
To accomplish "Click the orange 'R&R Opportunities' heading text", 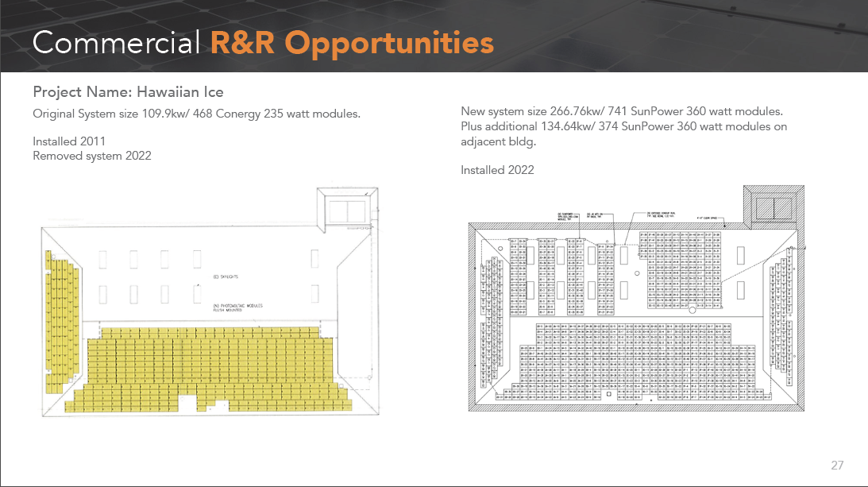I will pos(352,42).
